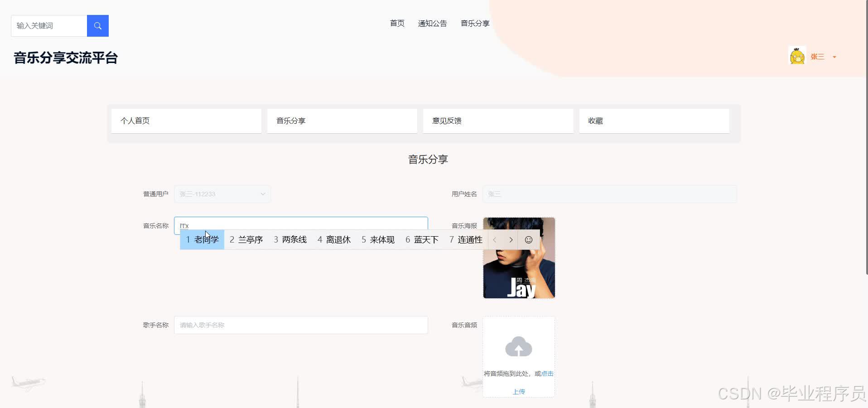The width and height of the screenshot is (868, 408).
Task: Open the IME emoji smiley panel
Action: point(529,240)
